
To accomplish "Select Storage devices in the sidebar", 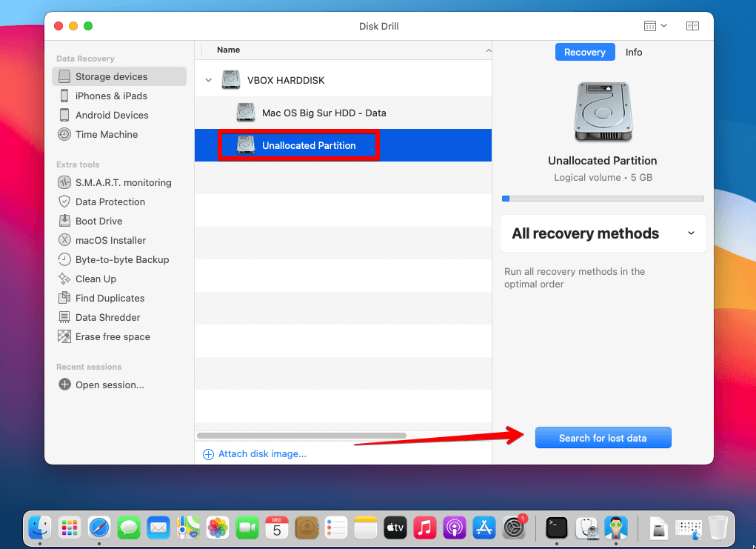I will coord(118,76).
